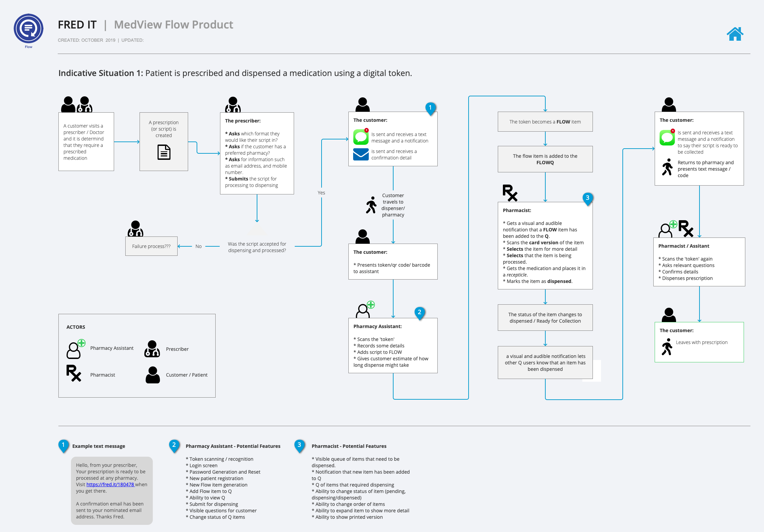Click '* Change status of Q items' line
The width and height of the screenshot is (764, 532).
(x=215, y=517)
